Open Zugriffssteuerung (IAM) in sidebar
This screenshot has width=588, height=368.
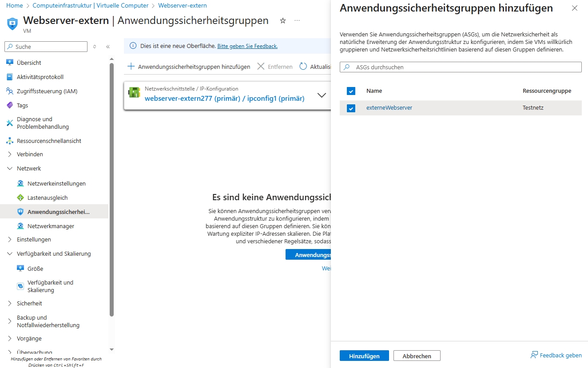click(x=47, y=91)
